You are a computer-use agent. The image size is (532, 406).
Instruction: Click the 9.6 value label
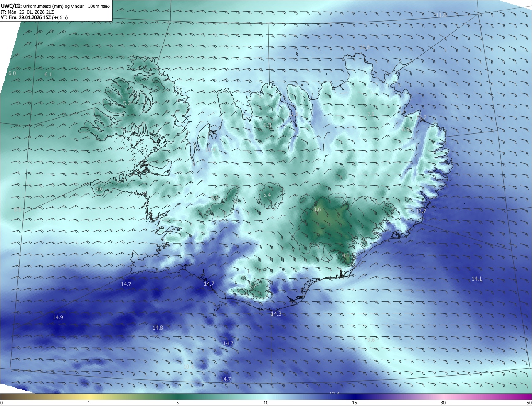pyautogui.click(x=371, y=340)
